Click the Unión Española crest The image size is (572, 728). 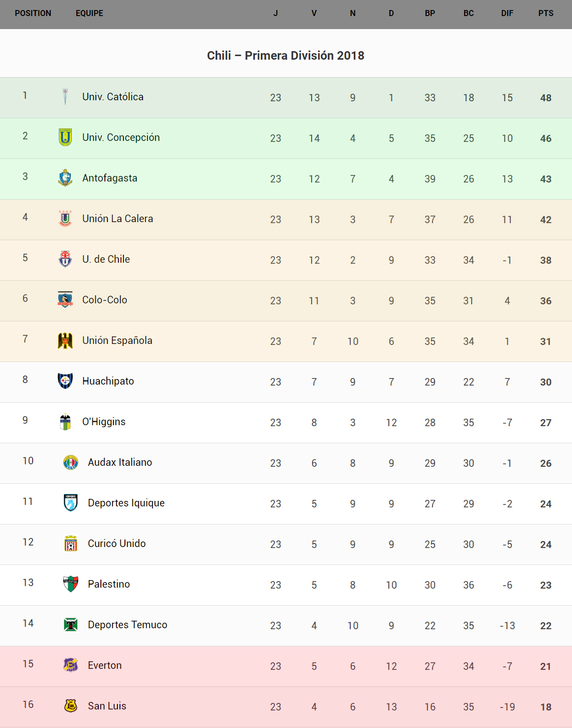pyautogui.click(x=65, y=340)
